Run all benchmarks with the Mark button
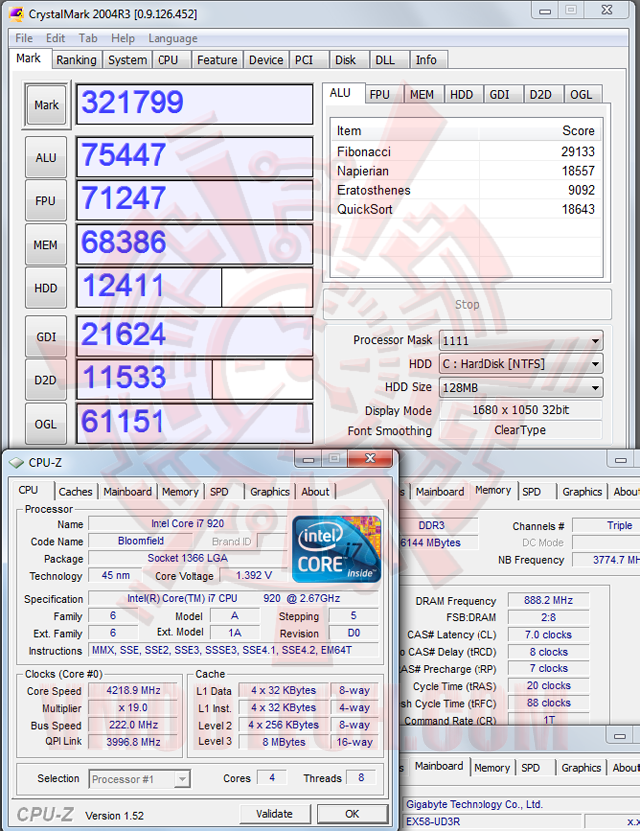Screen dimensions: 640x831 (x=46, y=105)
